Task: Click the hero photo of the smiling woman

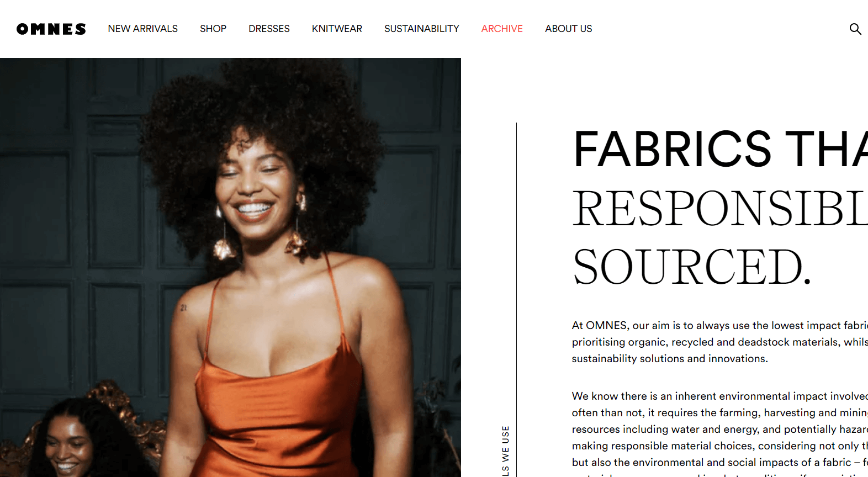Action: (x=230, y=267)
